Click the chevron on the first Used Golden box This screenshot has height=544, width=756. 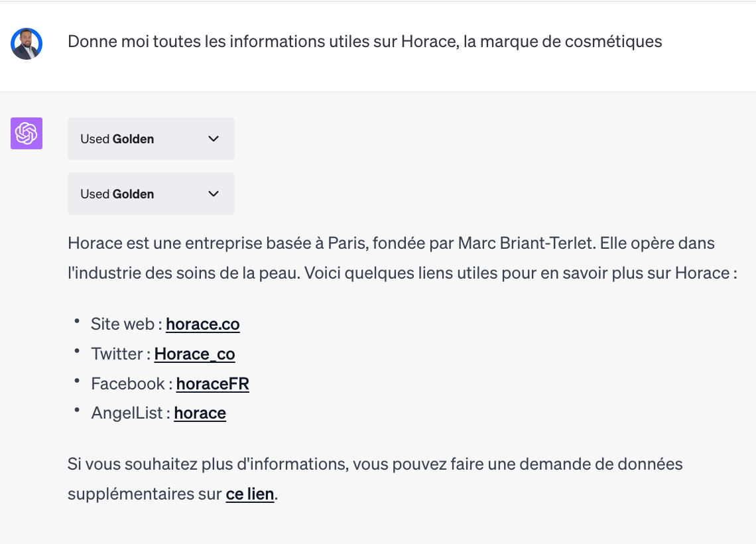click(214, 139)
